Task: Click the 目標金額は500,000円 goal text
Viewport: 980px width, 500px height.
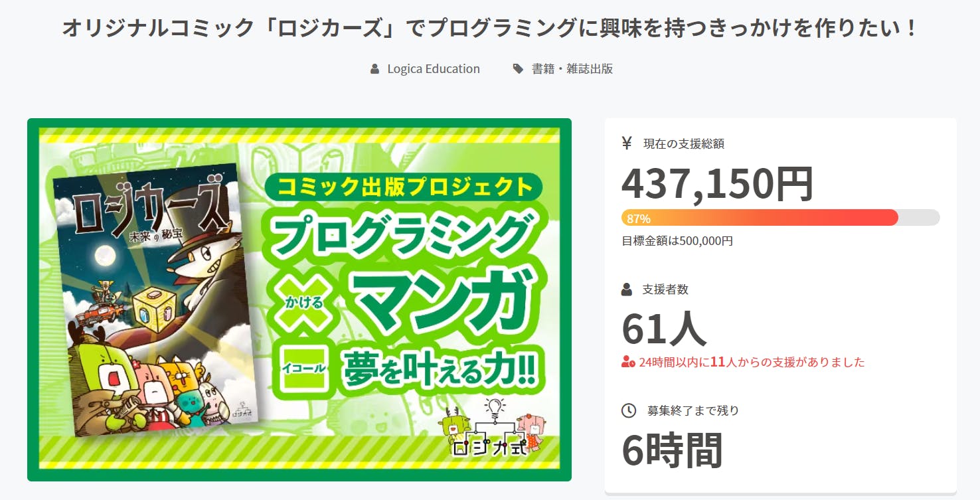Action: (677, 241)
